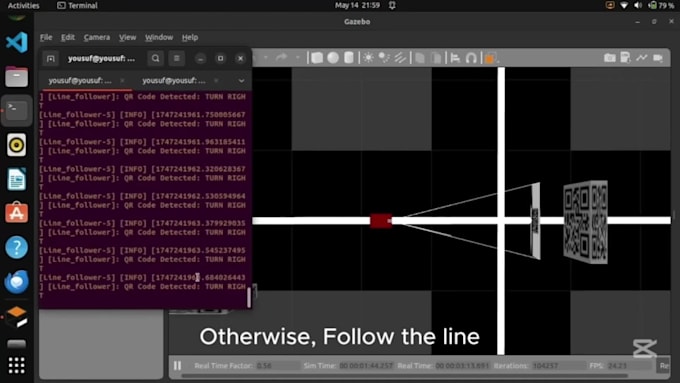Click the Real Time Factor value field
680x383 pixels.
click(x=278, y=366)
